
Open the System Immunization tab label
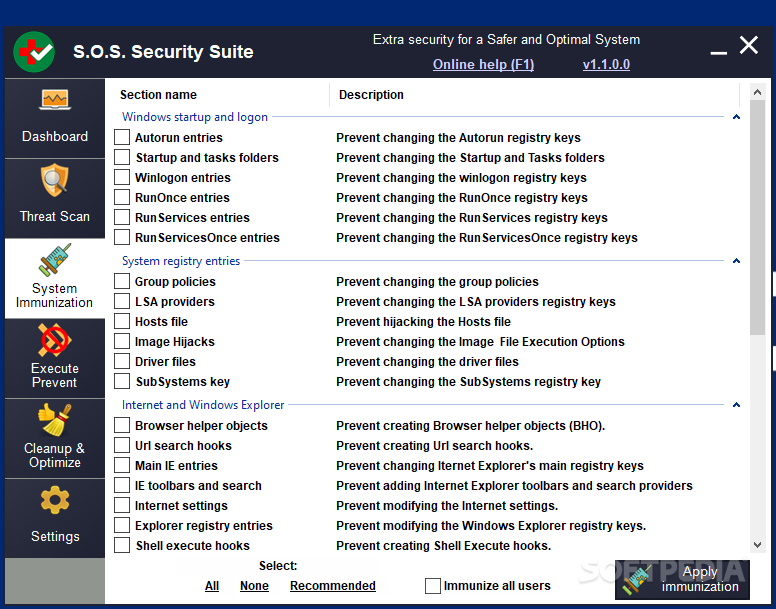[54, 295]
